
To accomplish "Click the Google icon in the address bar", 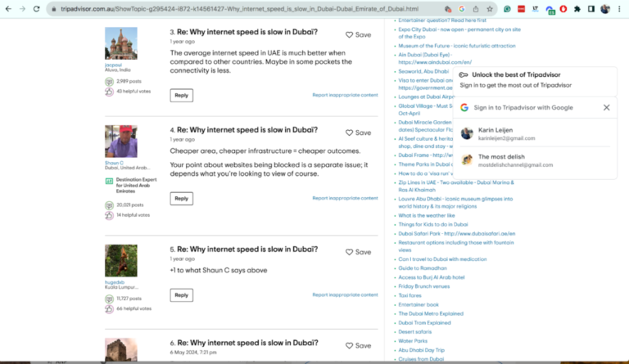I will [462, 9].
